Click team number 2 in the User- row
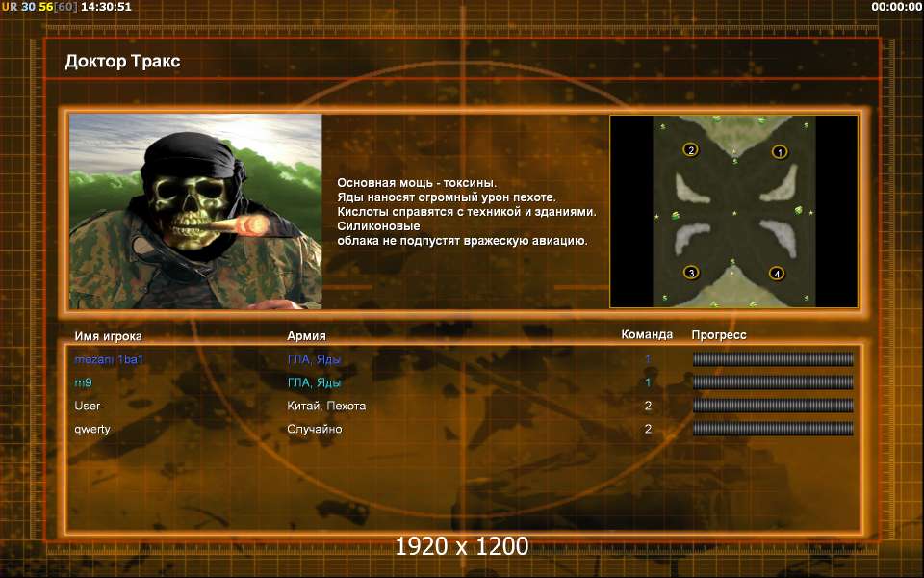The width and height of the screenshot is (924, 578). [x=648, y=406]
